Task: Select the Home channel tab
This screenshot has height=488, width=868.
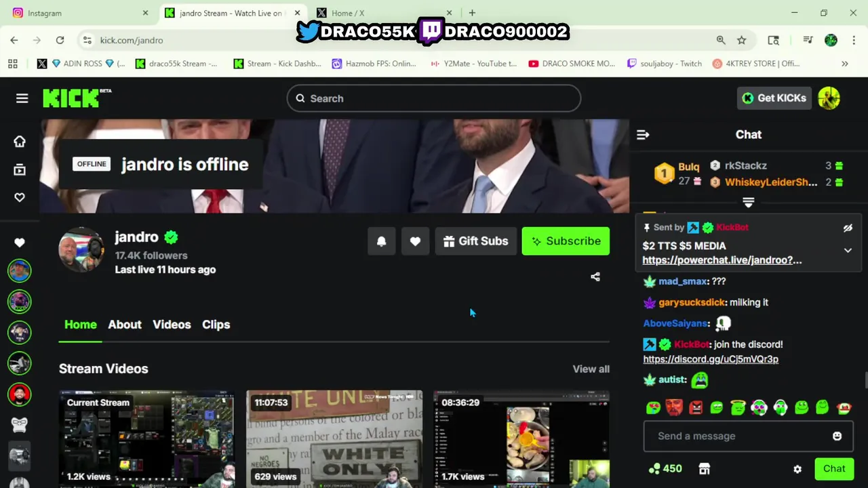Action: [x=81, y=325]
